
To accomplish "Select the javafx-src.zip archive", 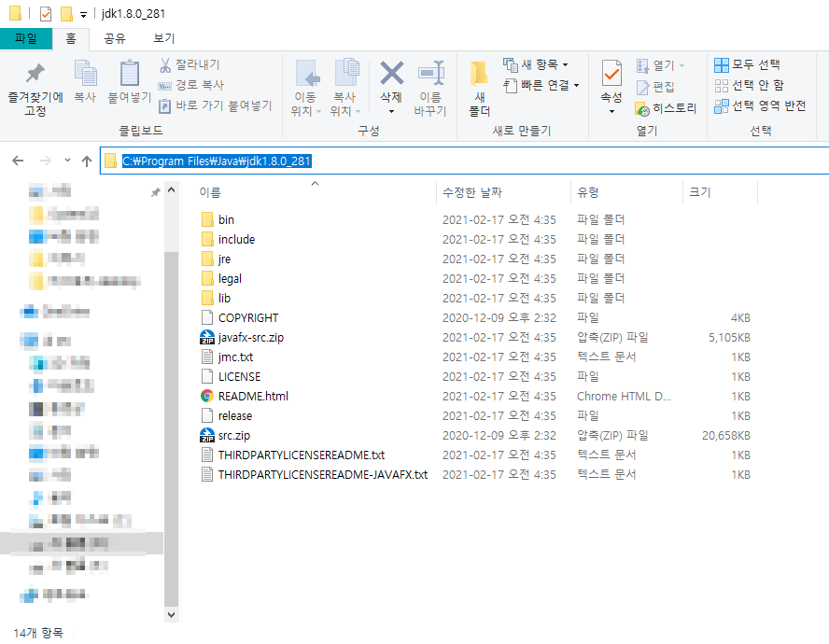I will (250, 337).
